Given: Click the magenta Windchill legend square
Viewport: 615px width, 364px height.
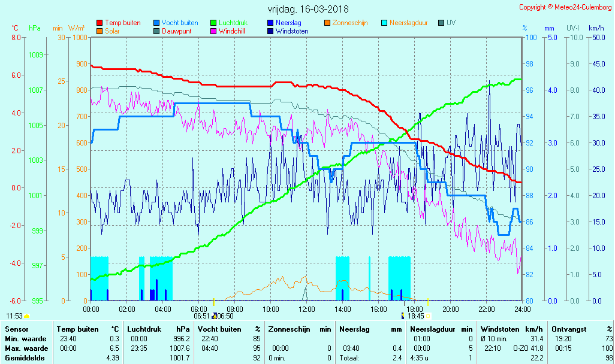Looking at the screenshot, I should click(x=213, y=31).
